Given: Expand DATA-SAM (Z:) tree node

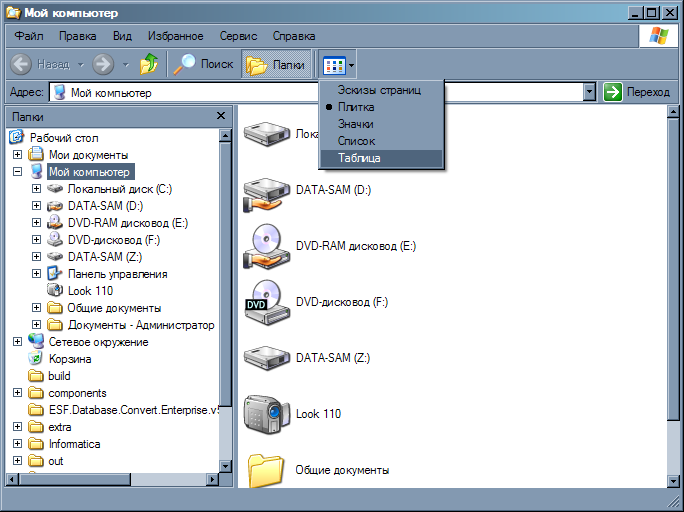Looking at the screenshot, I should coord(37,257).
